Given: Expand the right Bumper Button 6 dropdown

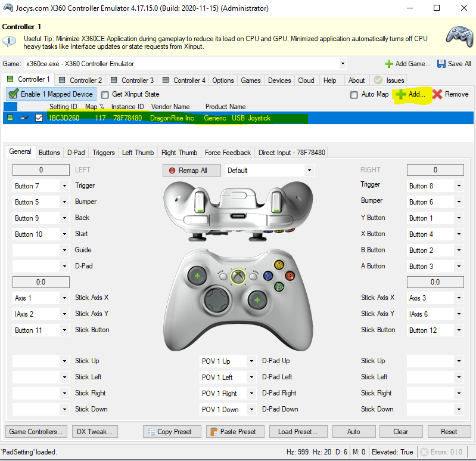Looking at the screenshot, I should [x=459, y=202].
